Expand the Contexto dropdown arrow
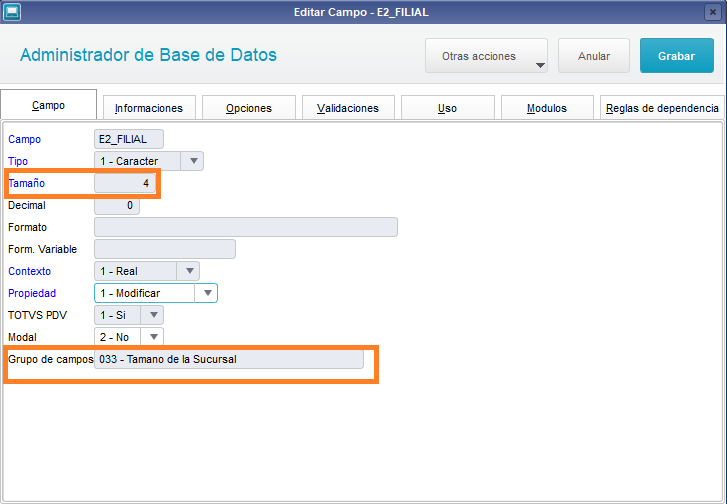 (190, 271)
